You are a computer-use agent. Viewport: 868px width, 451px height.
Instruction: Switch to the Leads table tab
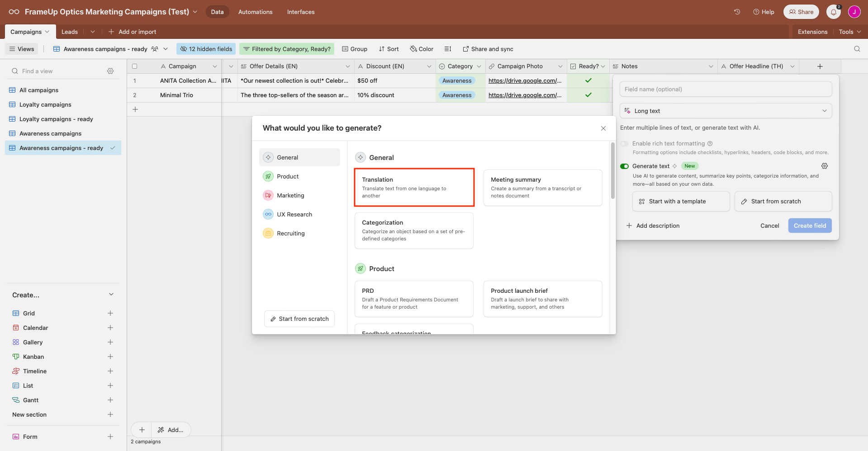coord(70,32)
